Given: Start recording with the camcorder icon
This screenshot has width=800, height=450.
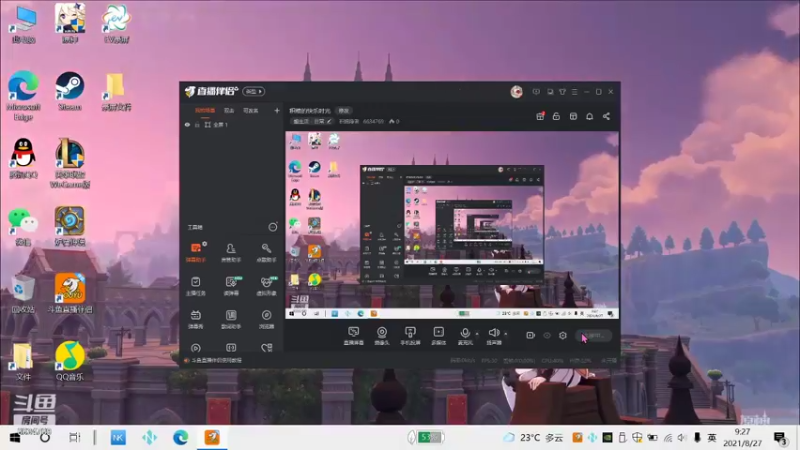Looking at the screenshot, I should pyautogui.click(x=531, y=335).
